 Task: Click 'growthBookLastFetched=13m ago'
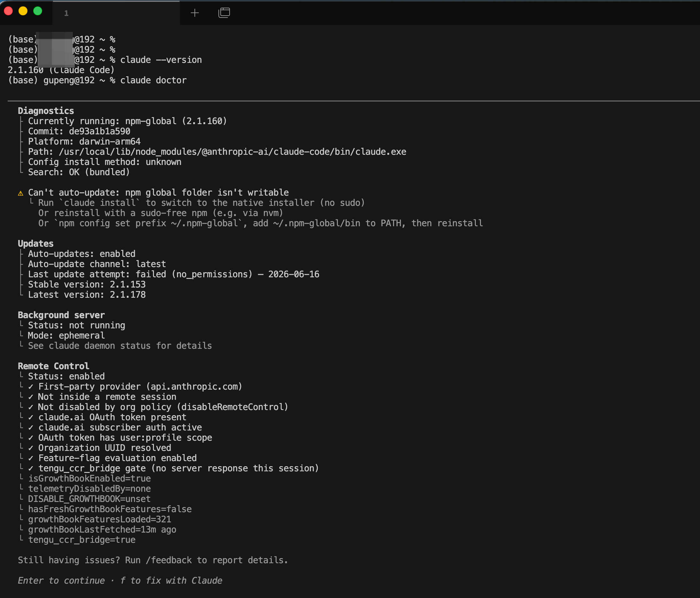tap(103, 530)
